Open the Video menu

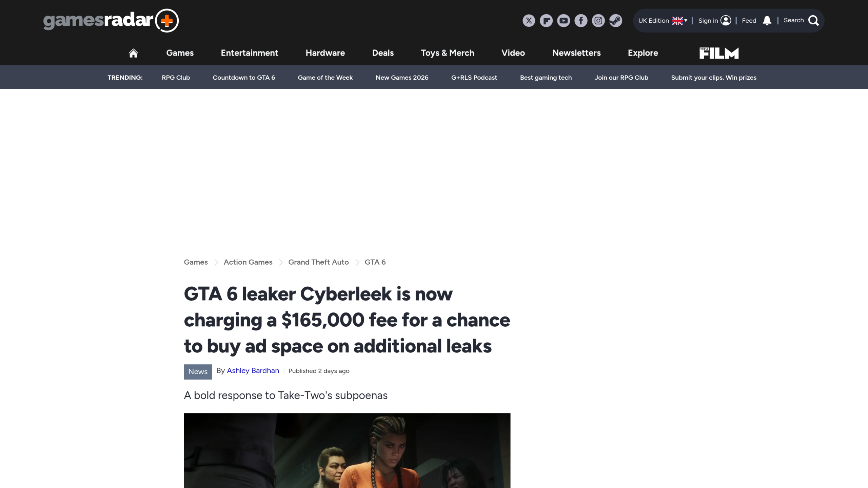coord(513,53)
